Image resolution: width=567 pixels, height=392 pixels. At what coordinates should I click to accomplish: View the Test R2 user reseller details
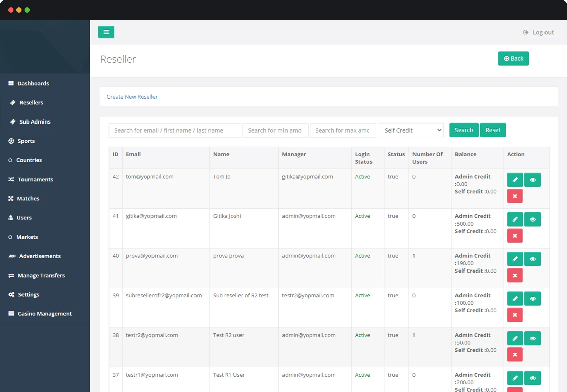pyautogui.click(x=532, y=338)
